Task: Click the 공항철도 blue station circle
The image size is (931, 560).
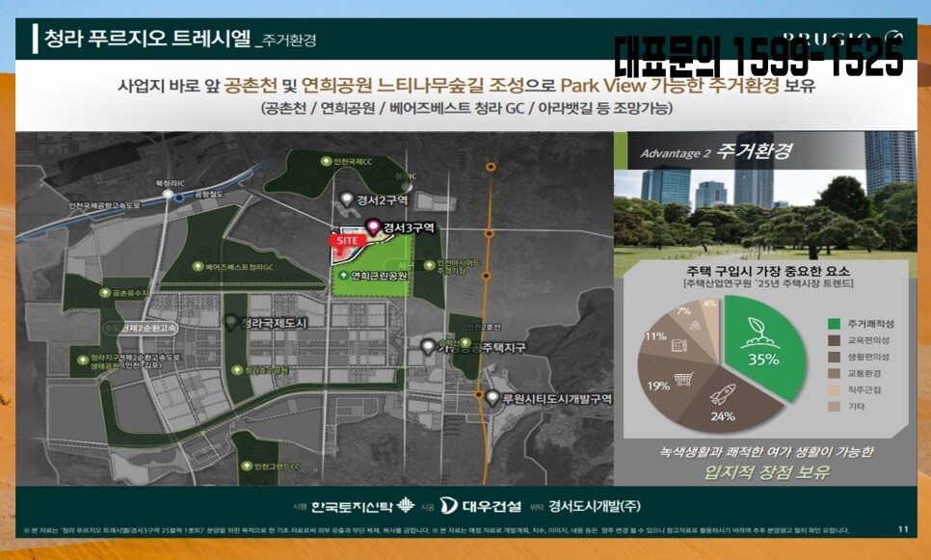Action: tap(178, 198)
